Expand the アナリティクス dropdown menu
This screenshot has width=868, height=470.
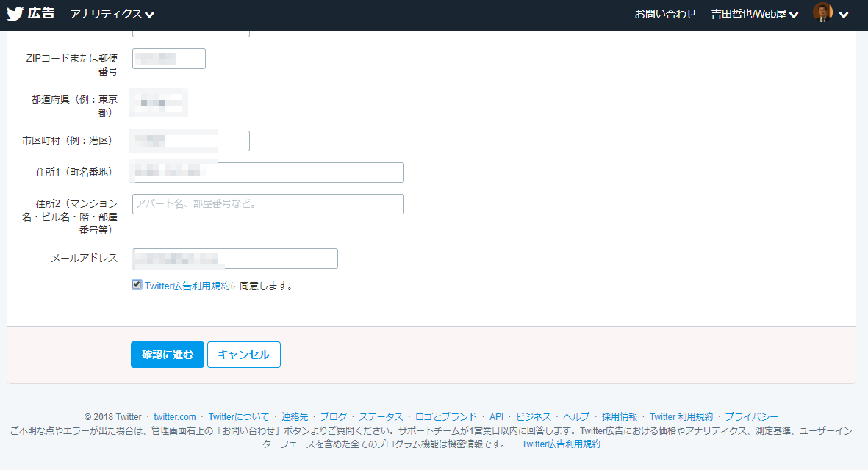112,15
